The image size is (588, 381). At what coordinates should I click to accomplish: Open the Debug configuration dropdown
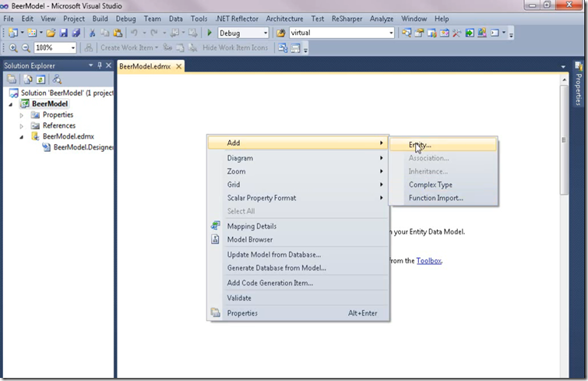(x=266, y=33)
